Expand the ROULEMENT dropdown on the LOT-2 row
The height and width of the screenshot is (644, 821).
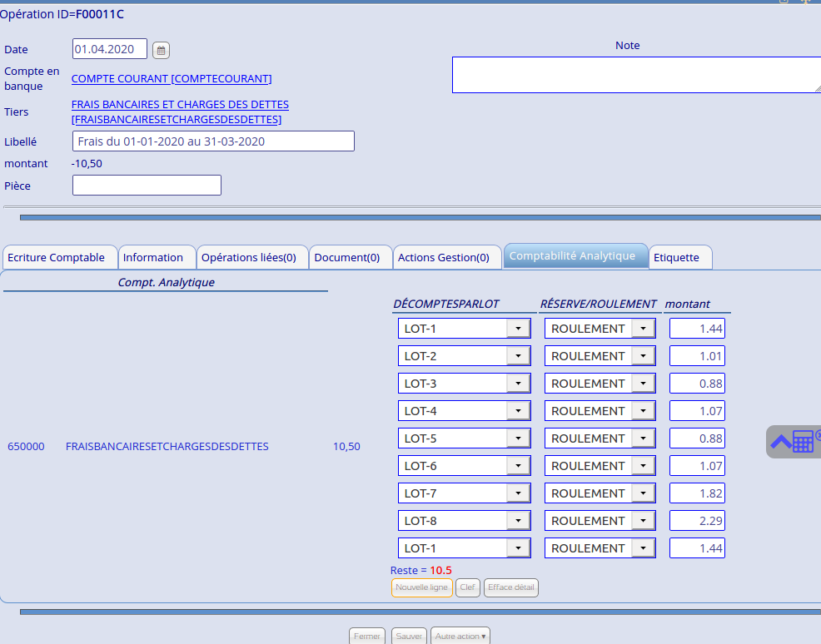644,356
